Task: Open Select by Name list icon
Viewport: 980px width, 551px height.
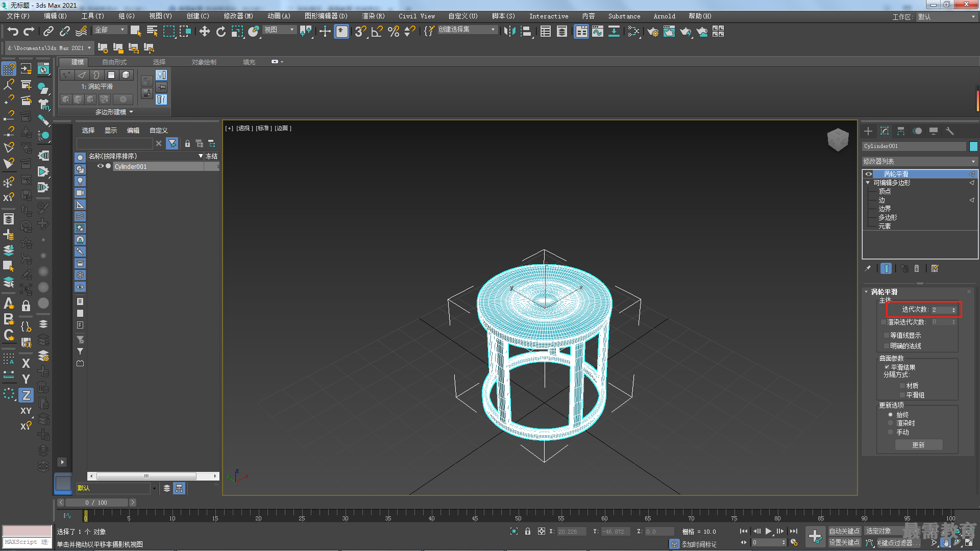Action: click(152, 32)
